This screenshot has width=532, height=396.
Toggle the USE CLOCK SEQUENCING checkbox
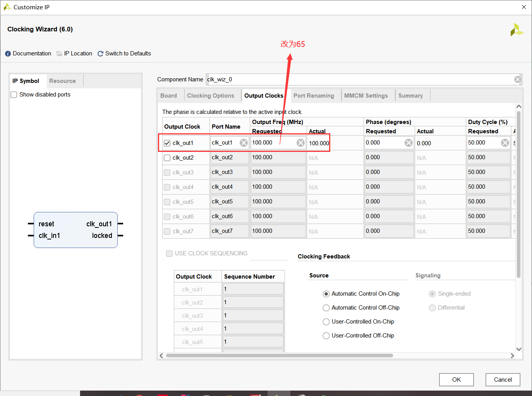pyautogui.click(x=169, y=253)
